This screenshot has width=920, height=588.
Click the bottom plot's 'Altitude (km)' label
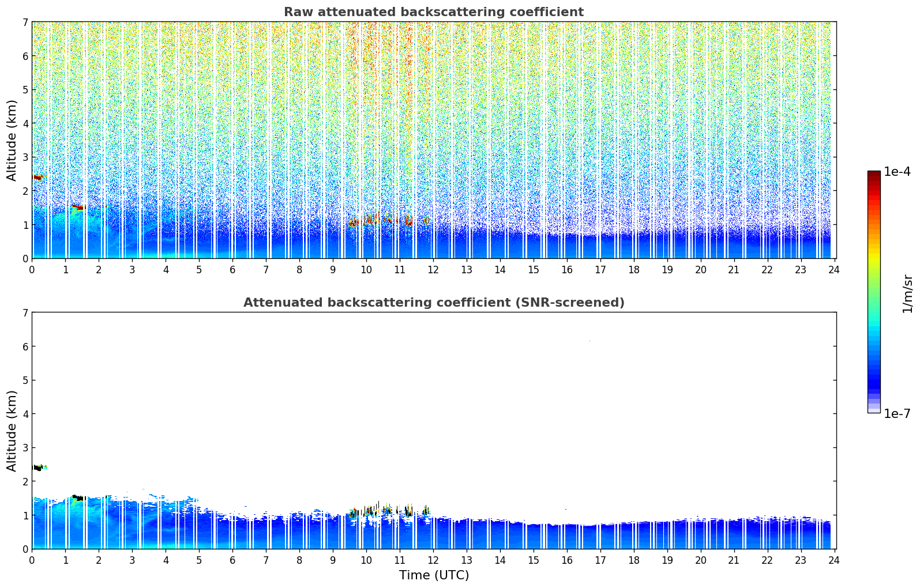[x=12, y=431]
